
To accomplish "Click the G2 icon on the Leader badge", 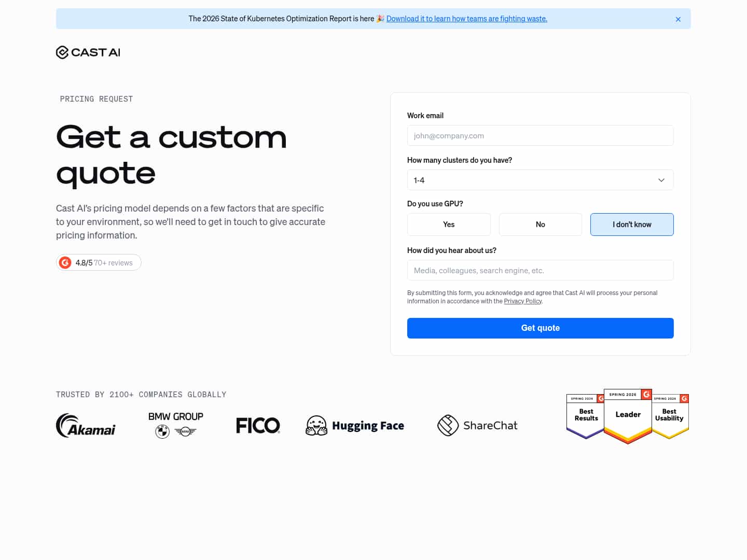I will click(646, 395).
